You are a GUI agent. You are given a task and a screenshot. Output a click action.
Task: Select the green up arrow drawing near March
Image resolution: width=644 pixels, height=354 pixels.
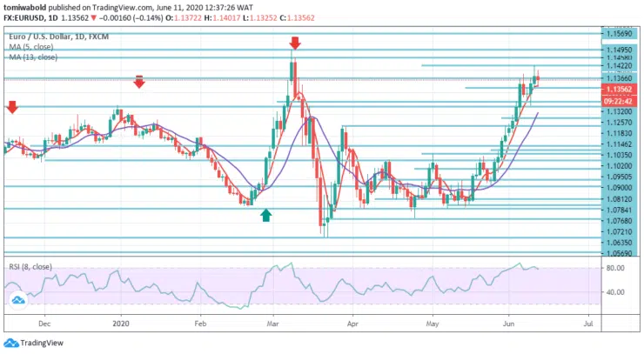[266, 215]
